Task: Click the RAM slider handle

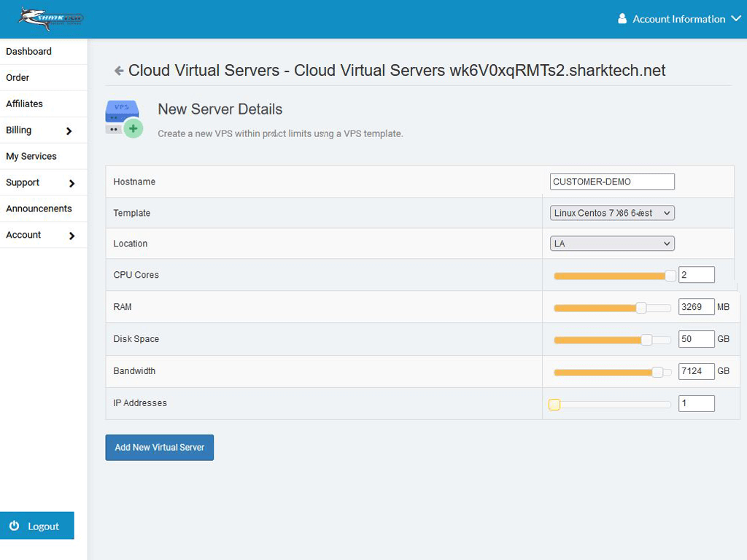Action: (641, 308)
